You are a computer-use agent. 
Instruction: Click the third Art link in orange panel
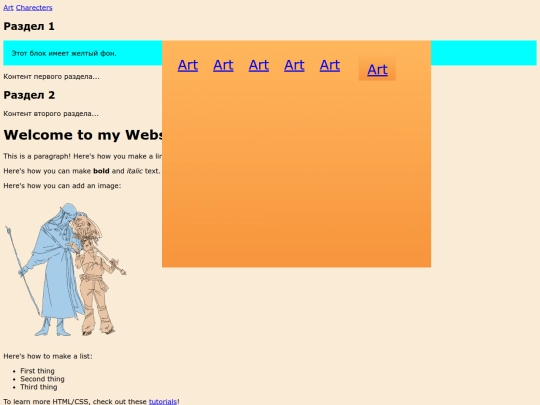(259, 65)
